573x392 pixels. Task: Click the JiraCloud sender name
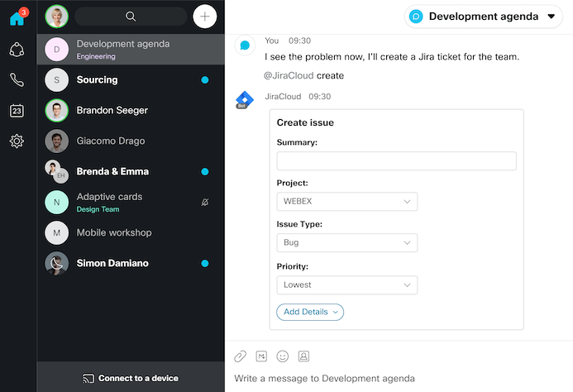point(283,97)
